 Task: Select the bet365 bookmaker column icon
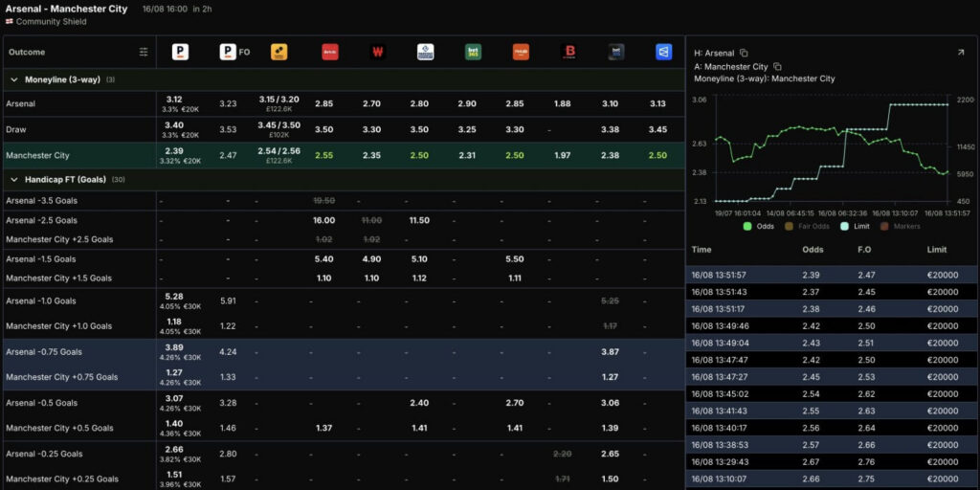pos(473,52)
